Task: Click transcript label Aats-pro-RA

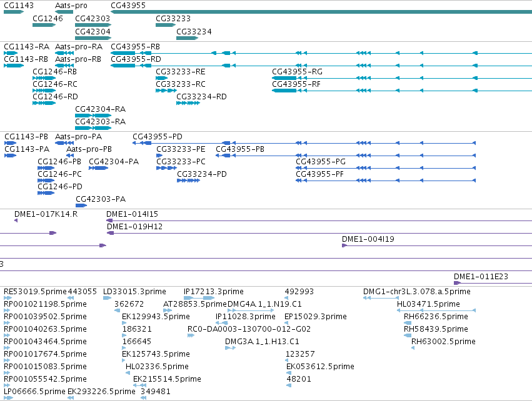Action: [79, 46]
